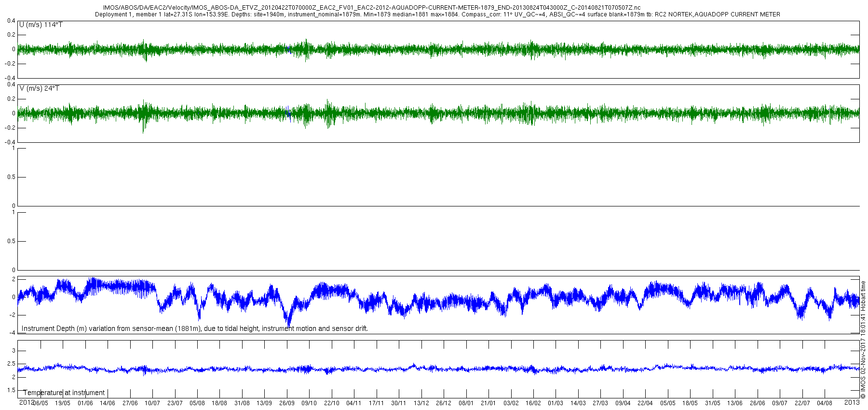Click the '10/07' date tick label
Image resolution: width=868 pixels, height=410 pixels.
(x=152, y=403)
